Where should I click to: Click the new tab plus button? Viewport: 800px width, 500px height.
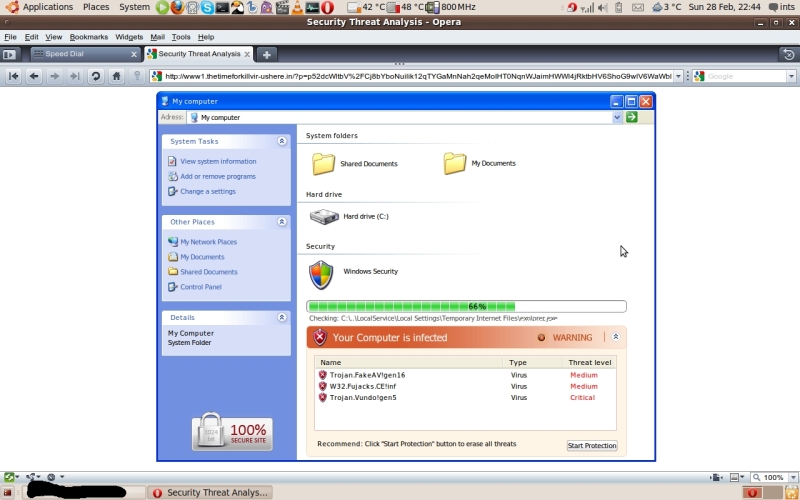pos(267,54)
